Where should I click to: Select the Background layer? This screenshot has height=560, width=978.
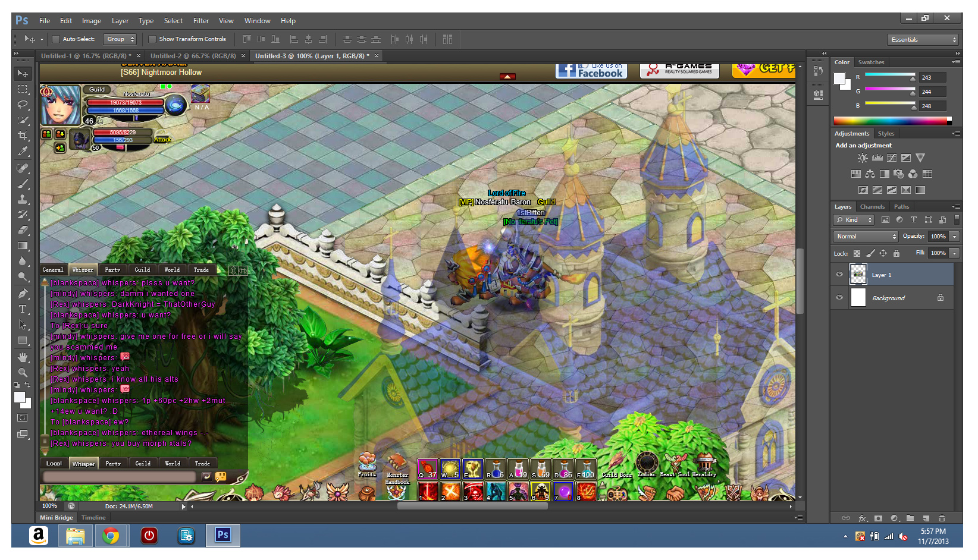[892, 297]
